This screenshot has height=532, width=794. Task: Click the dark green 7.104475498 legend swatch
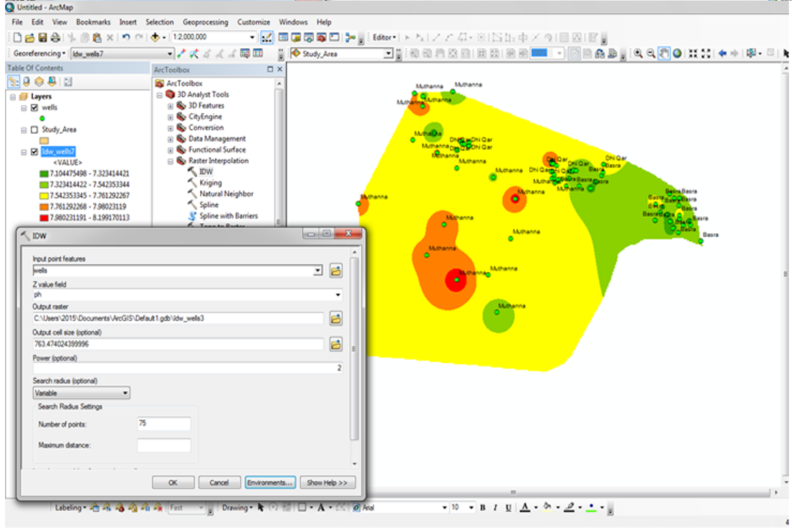click(44, 174)
